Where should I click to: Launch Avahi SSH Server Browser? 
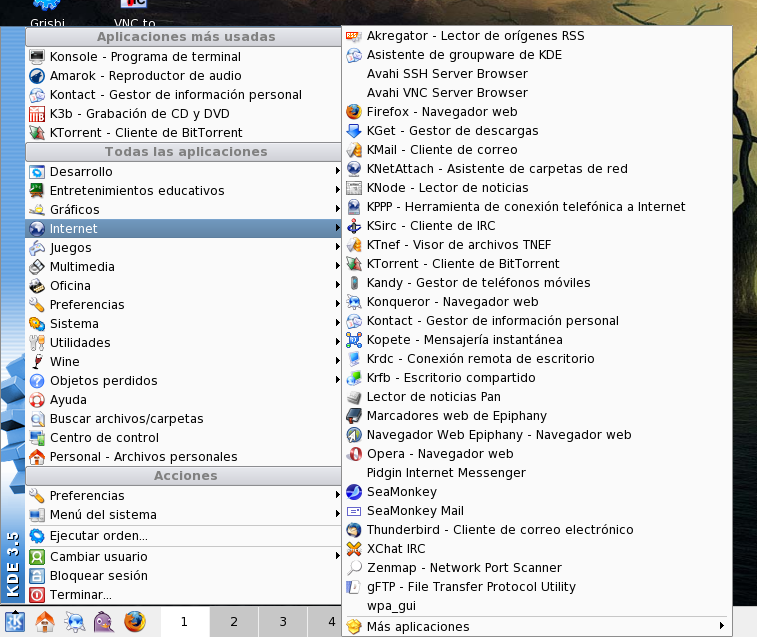pyautogui.click(x=537, y=74)
